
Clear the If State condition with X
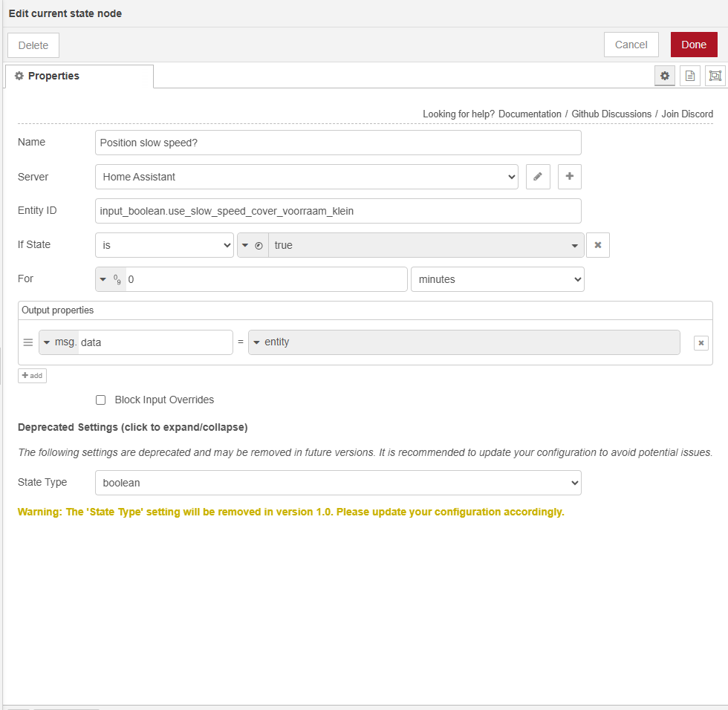[598, 245]
